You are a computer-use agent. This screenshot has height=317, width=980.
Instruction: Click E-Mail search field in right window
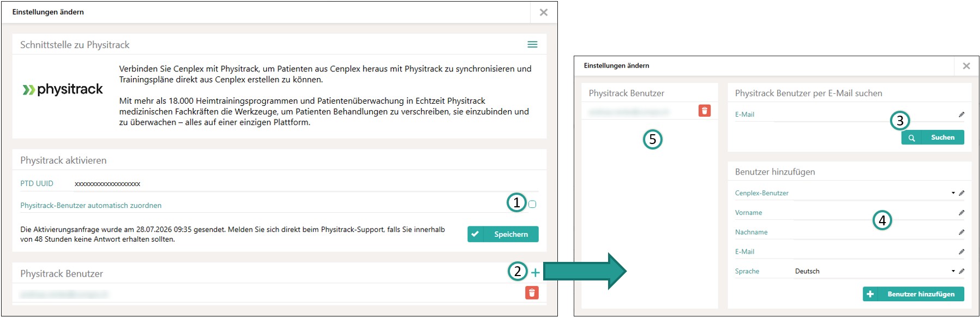pyautogui.click(x=864, y=115)
